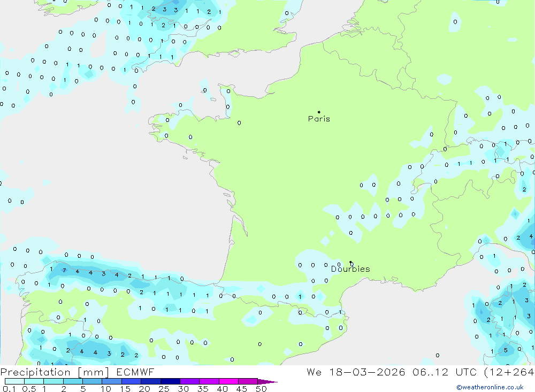Screen dimensions: 535x392
Task: Click the Dourbies location dot marker
Action: pos(350,262)
